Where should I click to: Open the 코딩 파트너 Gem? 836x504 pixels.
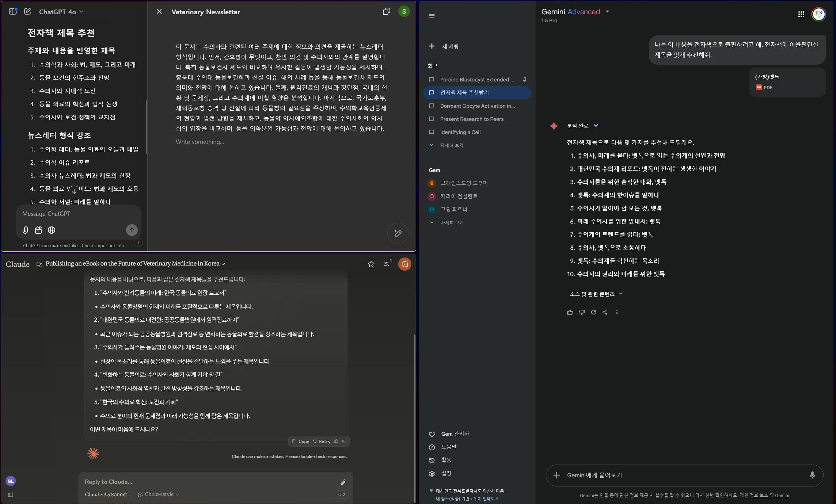(477, 209)
